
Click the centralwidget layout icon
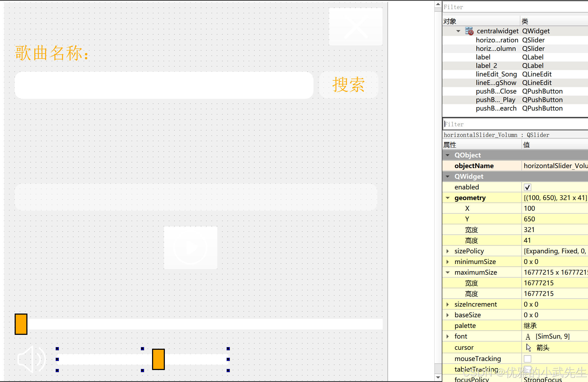[x=469, y=31]
